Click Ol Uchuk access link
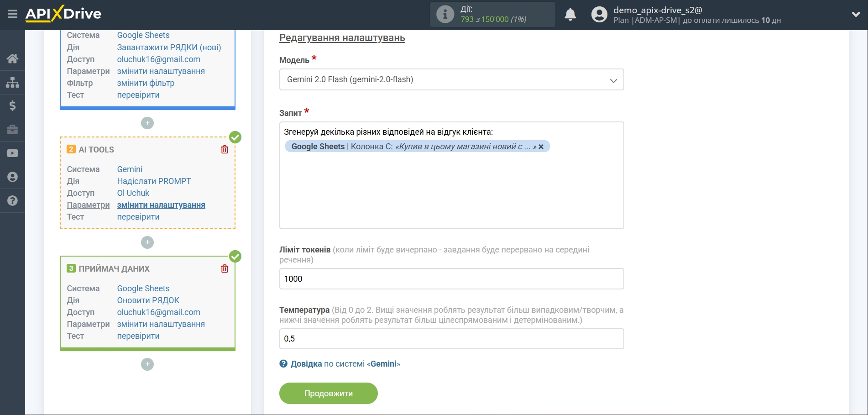868x415 pixels. coord(133,193)
